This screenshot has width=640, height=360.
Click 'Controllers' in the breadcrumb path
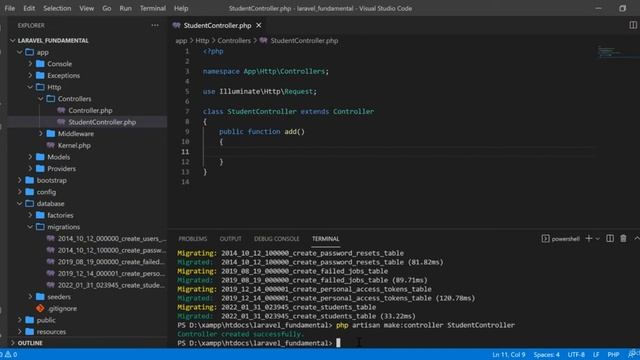234,40
